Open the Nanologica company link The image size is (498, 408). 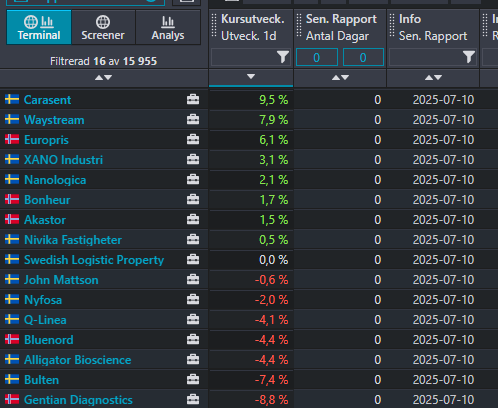pos(55,180)
